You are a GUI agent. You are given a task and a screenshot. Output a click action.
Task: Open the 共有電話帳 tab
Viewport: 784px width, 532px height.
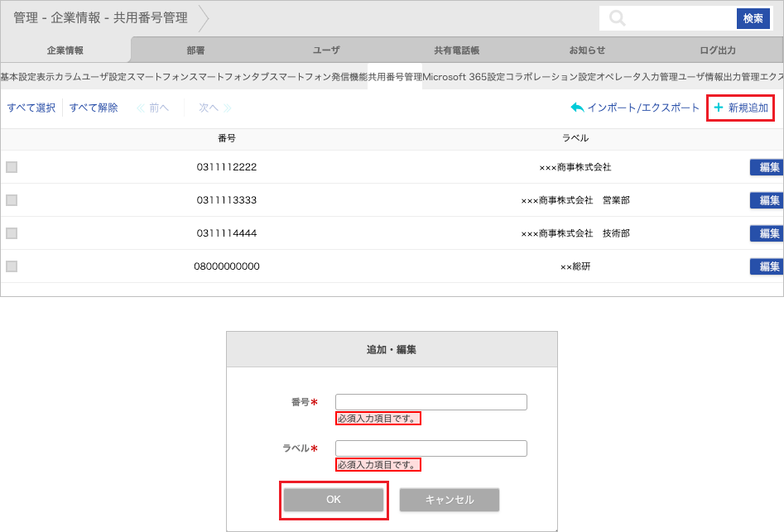pos(456,50)
